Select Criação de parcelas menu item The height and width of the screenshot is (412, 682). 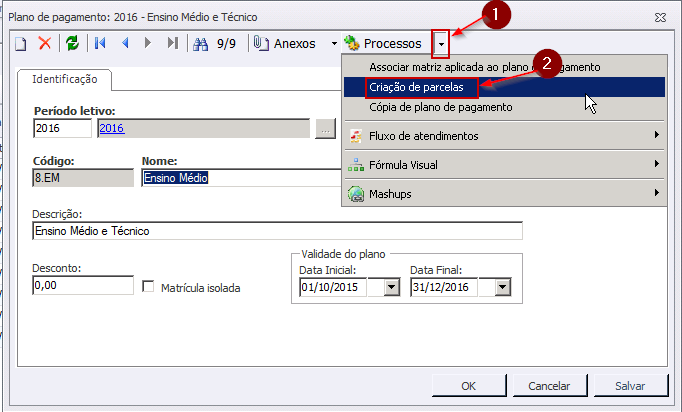(x=410, y=87)
